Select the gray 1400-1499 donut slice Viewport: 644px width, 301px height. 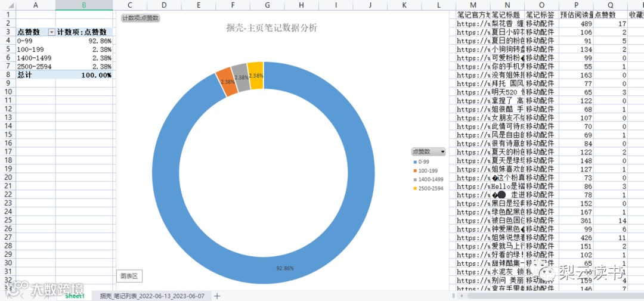point(241,77)
